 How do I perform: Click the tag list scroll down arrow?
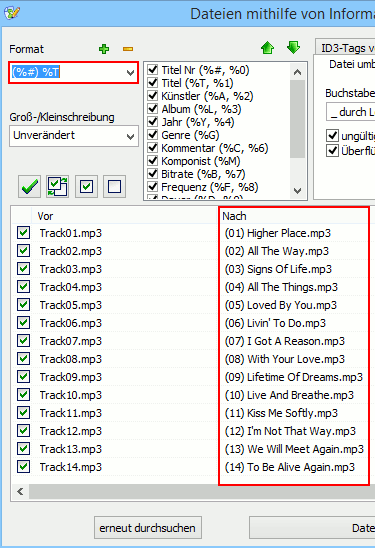tap(297, 190)
